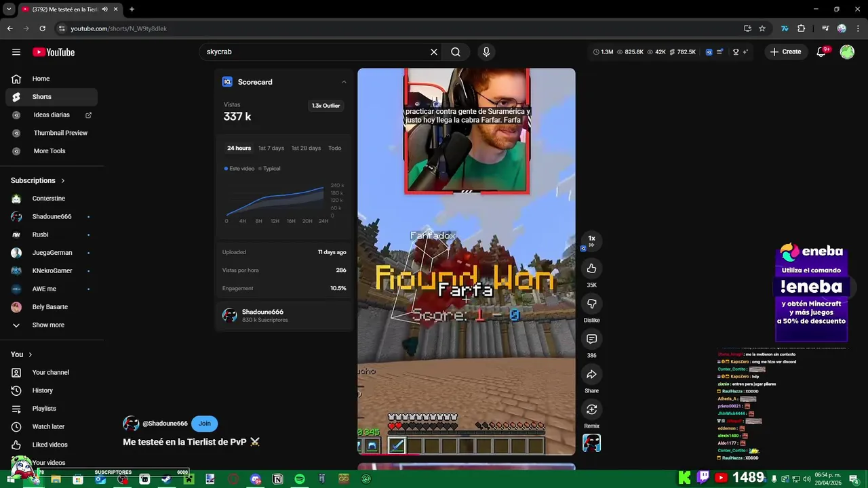This screenshot has width=868, height=488.
Task: Open Your channel
Action: [x=52, y=373]
